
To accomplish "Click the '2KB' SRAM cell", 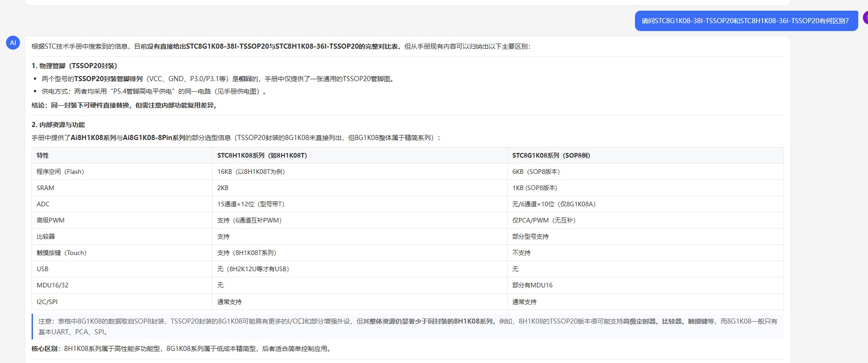I will tap(360, 188).
